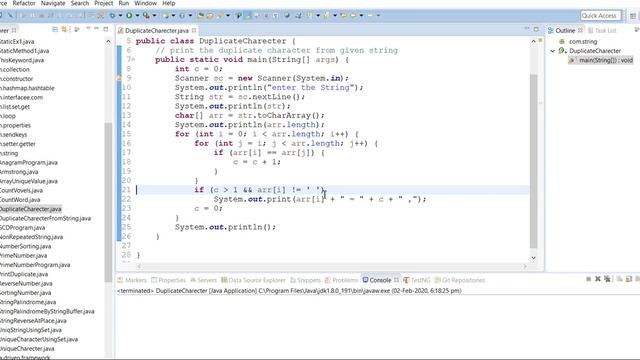Open NonRepeatedString.java in Package Explorer
This screenshot has width=640, height=360.
pos(31,237)
